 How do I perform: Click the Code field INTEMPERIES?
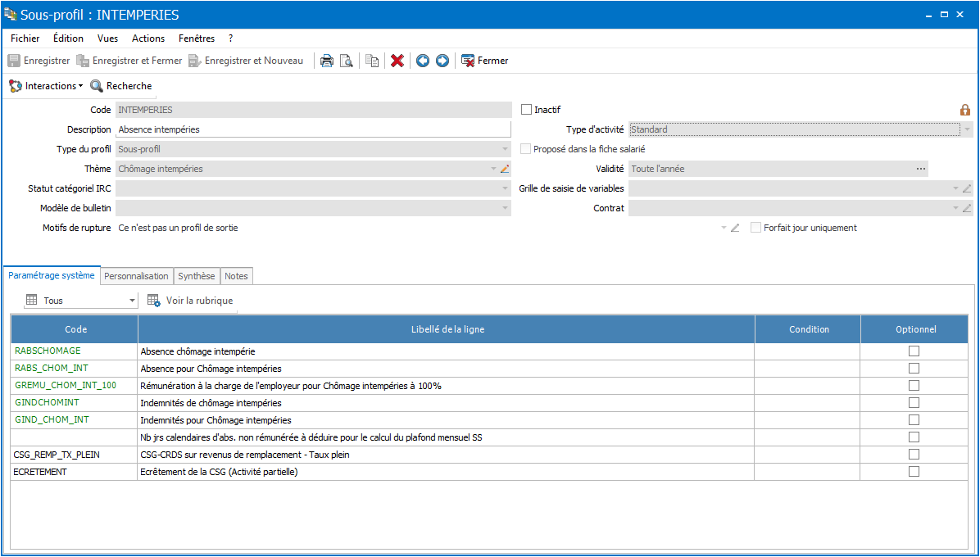tap(314, 110)
